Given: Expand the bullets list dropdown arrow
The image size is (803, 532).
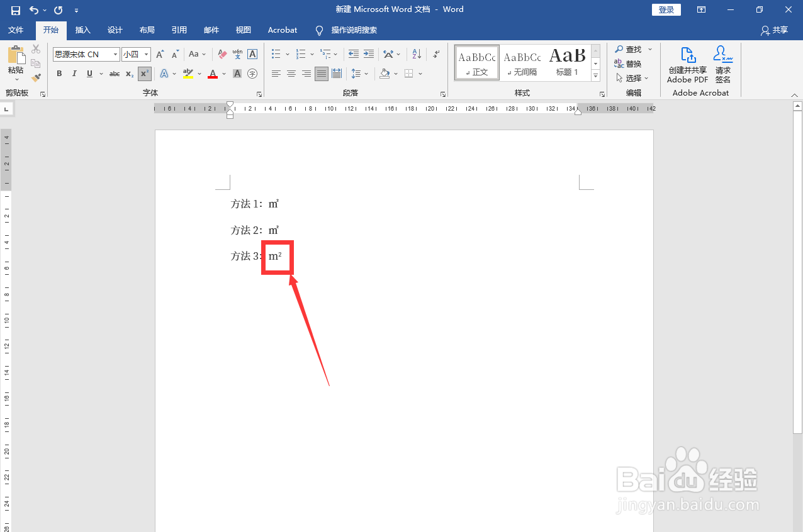Looking at the screenshot, I should [287, 54].
